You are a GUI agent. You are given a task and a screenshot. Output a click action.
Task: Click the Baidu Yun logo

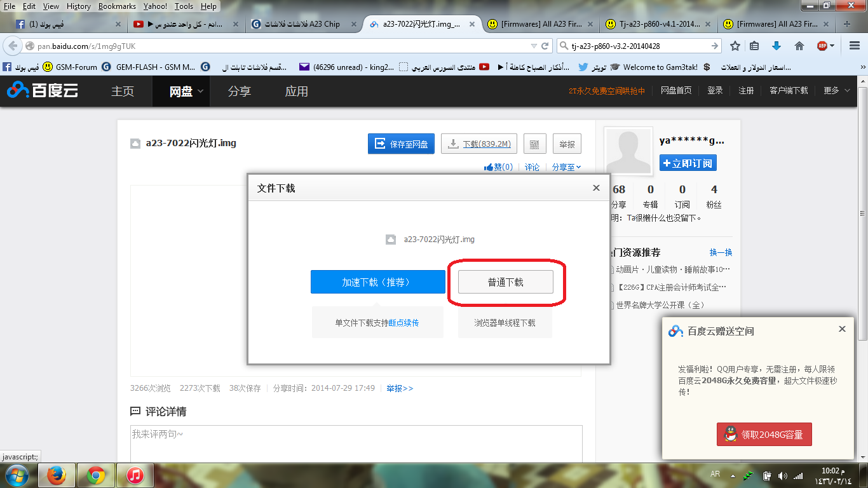coord(43,90)
